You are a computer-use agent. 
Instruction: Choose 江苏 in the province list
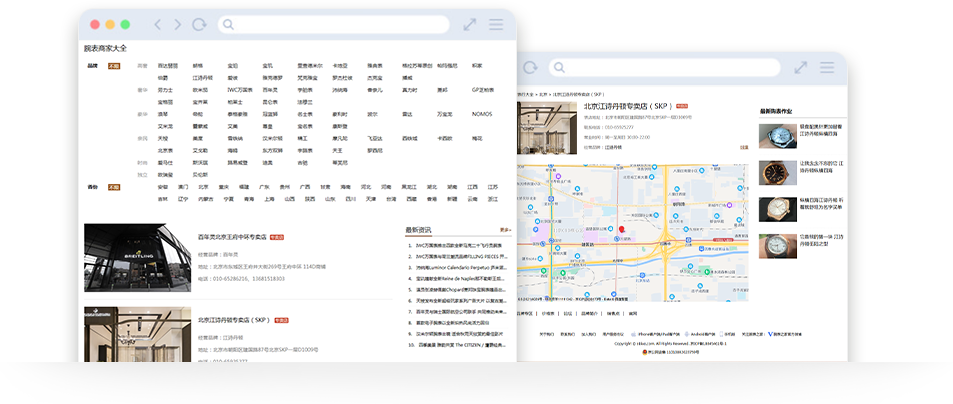tap(492, 187)
